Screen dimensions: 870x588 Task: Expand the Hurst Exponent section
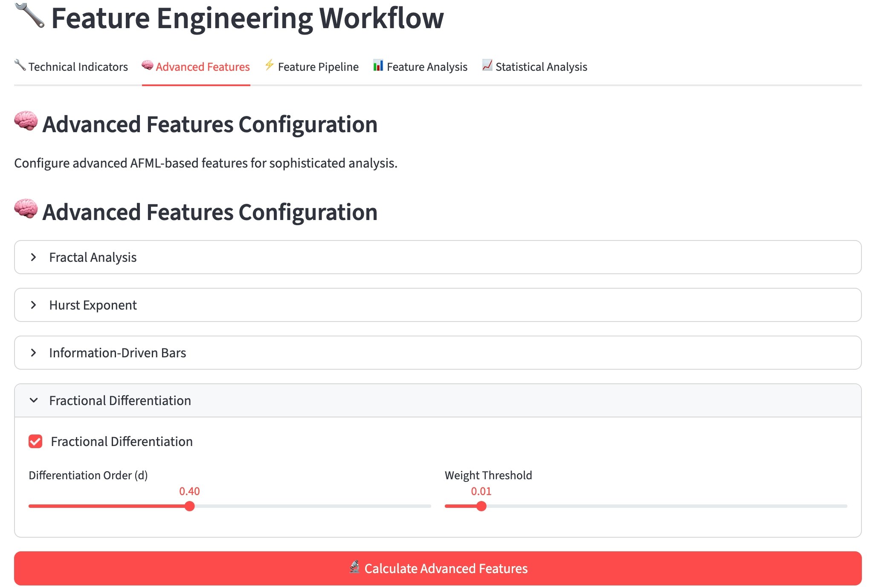click(x=93, y=304)
